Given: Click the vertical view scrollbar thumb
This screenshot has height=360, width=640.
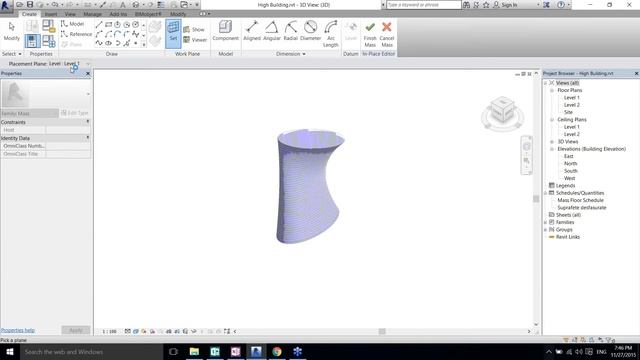Looking at the screenshot, I should (x=536, y=199).
